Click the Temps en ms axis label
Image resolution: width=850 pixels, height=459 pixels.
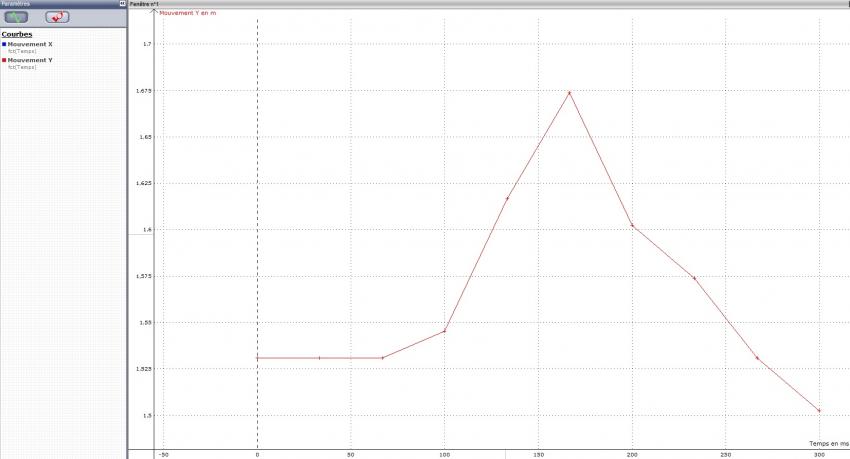tap(829, 443)
